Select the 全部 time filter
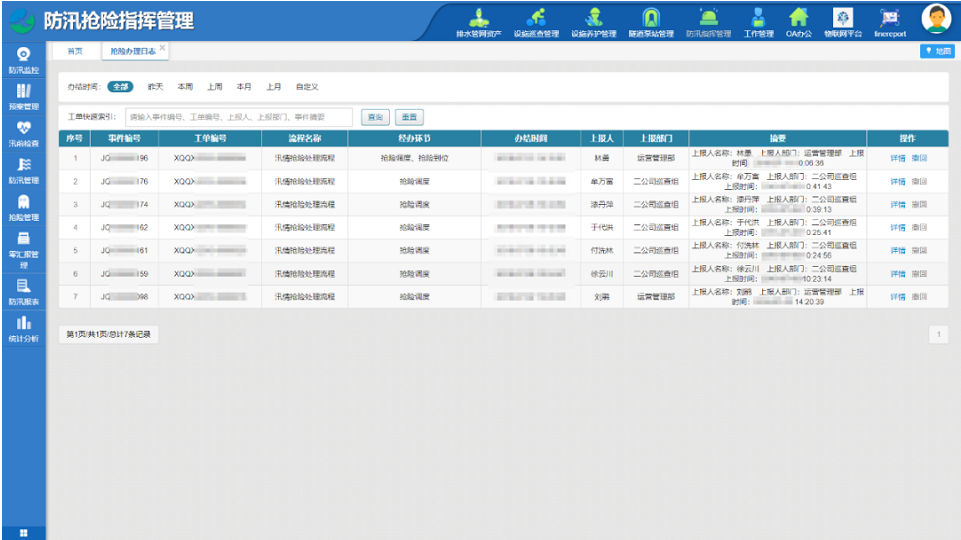The height and width of the screenshot is (540, 961). 120,86
